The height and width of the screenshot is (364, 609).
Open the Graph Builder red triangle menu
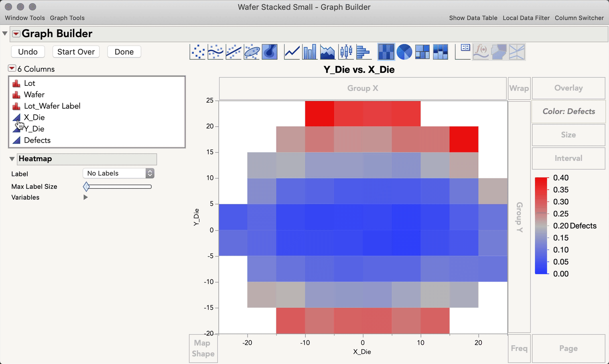tap(16, 34)
